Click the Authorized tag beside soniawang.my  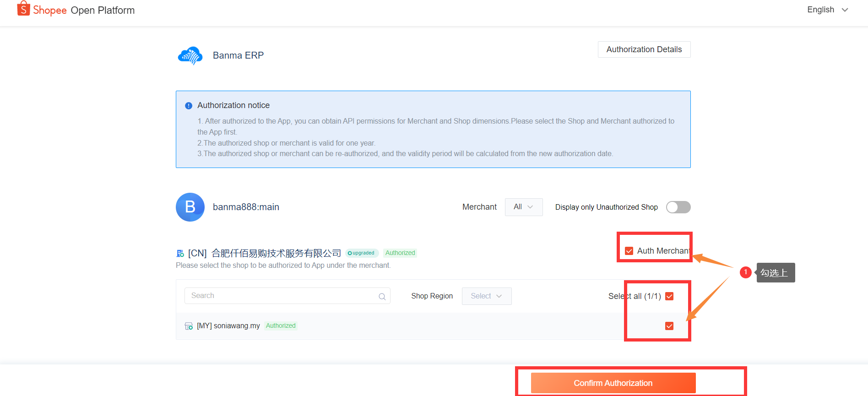[281, 326]
